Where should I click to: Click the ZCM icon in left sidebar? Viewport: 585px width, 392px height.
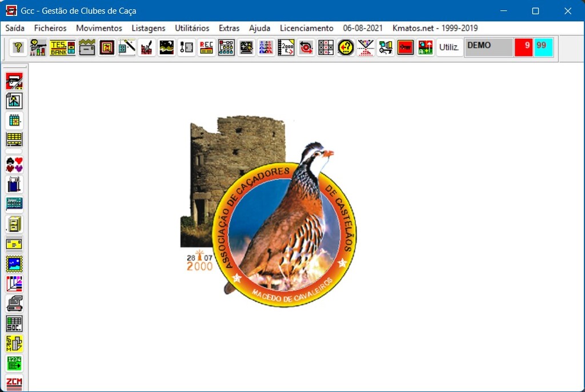pyautogui.click(x=14, y=383)
